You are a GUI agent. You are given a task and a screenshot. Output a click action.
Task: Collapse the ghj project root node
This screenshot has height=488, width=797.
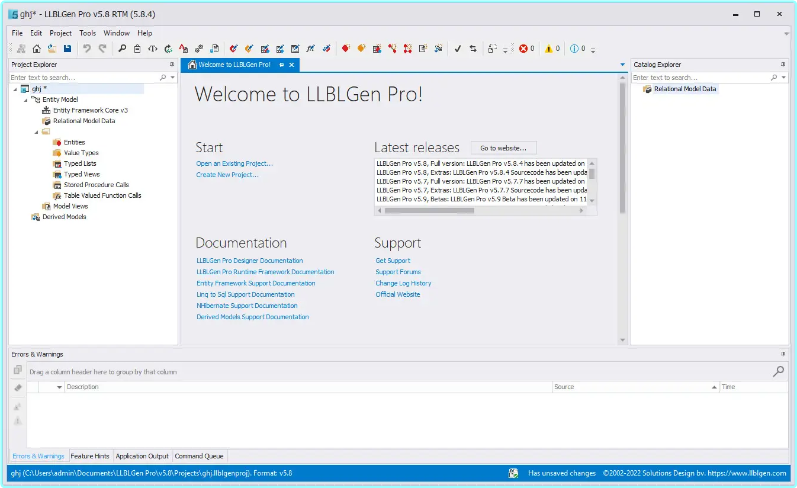pos(15,89)
